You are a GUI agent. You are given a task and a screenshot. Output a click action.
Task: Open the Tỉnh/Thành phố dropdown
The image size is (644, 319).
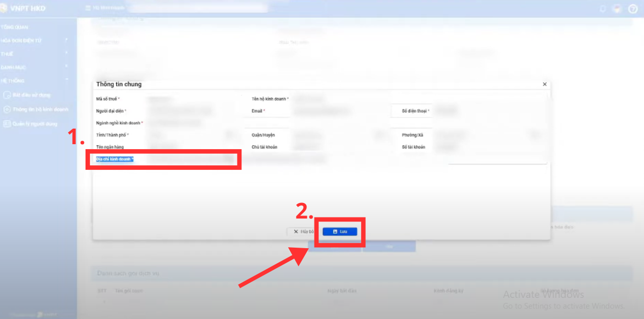click(230, 135)
